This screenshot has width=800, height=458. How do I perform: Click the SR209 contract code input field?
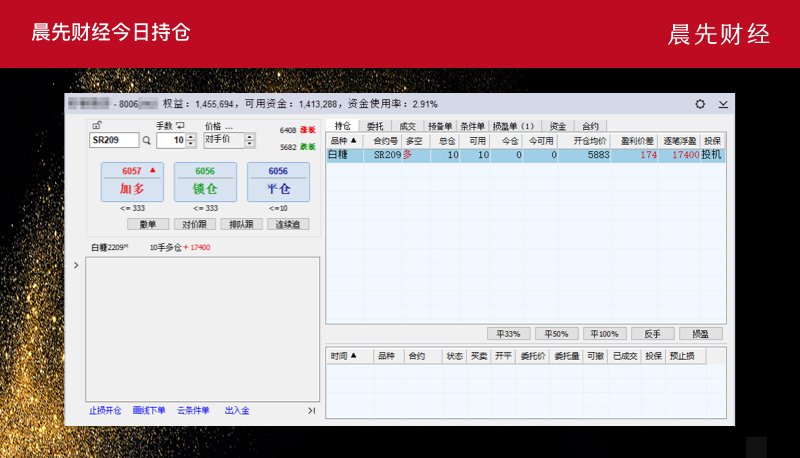click(114, 141)
